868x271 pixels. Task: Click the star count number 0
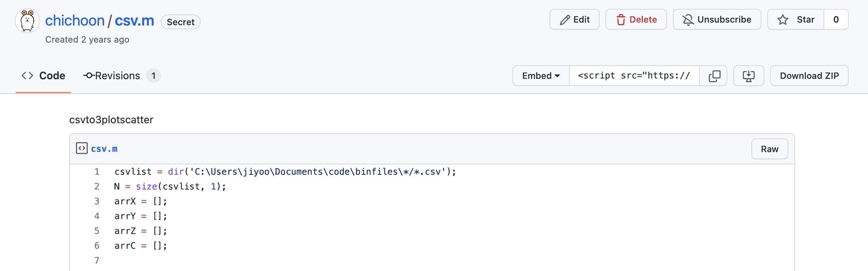[836, 20]
